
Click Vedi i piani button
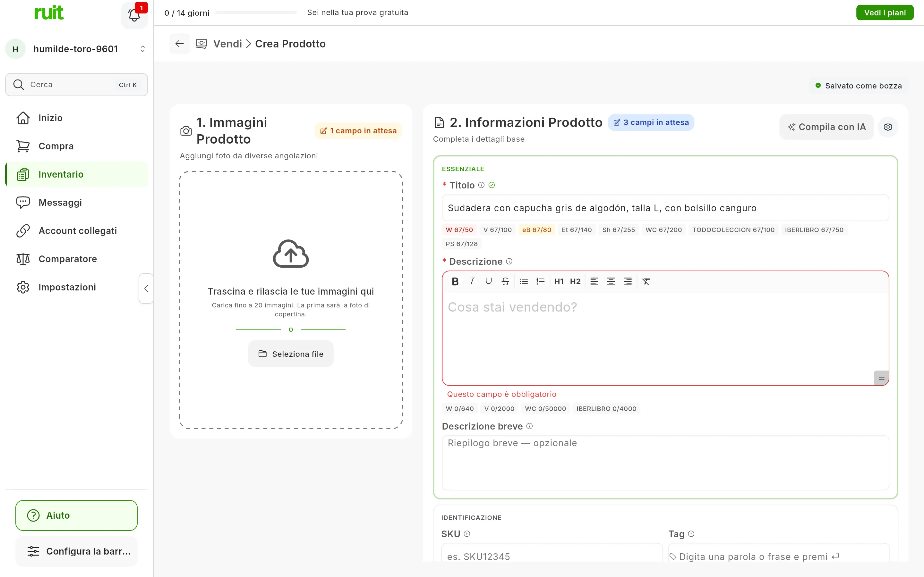point(885,13)
